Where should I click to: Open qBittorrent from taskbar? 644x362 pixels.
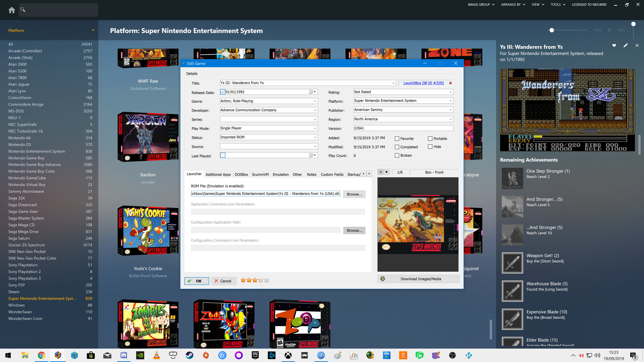(321, 355)
